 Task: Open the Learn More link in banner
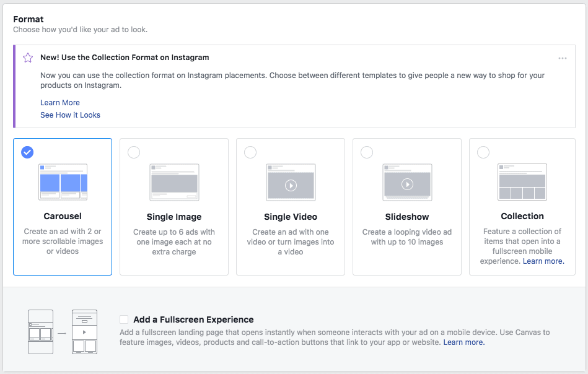(60, 103)
